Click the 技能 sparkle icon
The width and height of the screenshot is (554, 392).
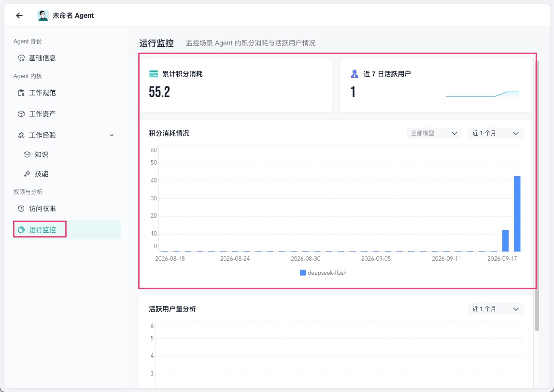(27, 174)
